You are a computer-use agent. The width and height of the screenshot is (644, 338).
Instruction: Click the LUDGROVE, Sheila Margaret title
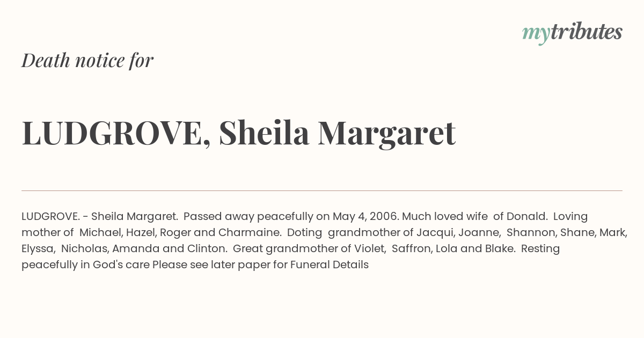[x=239, y=133]
